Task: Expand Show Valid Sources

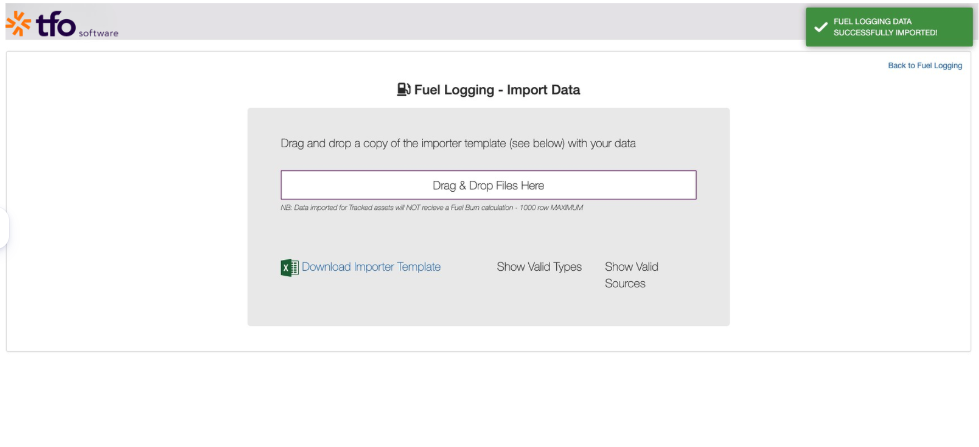Action: click(631, 275)
